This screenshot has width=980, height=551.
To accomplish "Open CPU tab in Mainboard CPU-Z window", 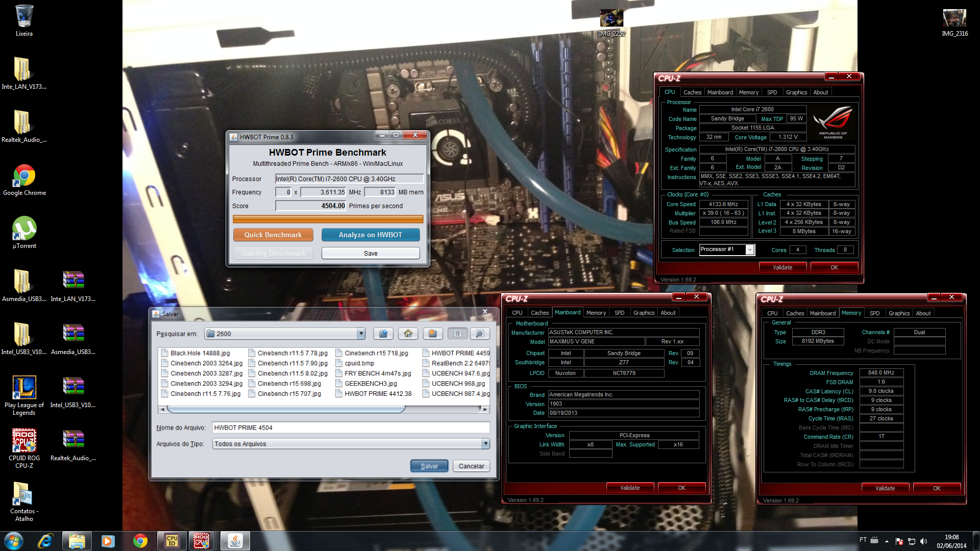I will click(517, 313).
